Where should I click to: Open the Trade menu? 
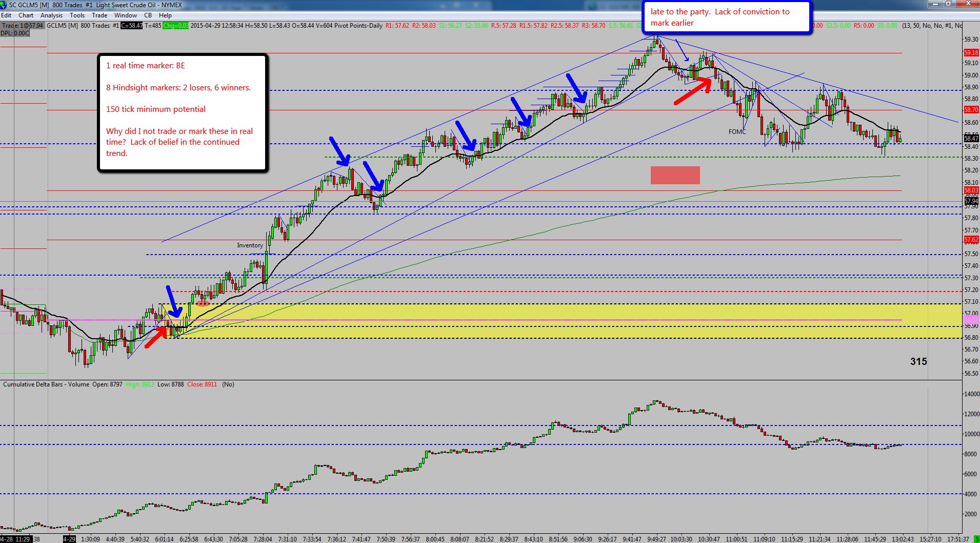point(99,15)
